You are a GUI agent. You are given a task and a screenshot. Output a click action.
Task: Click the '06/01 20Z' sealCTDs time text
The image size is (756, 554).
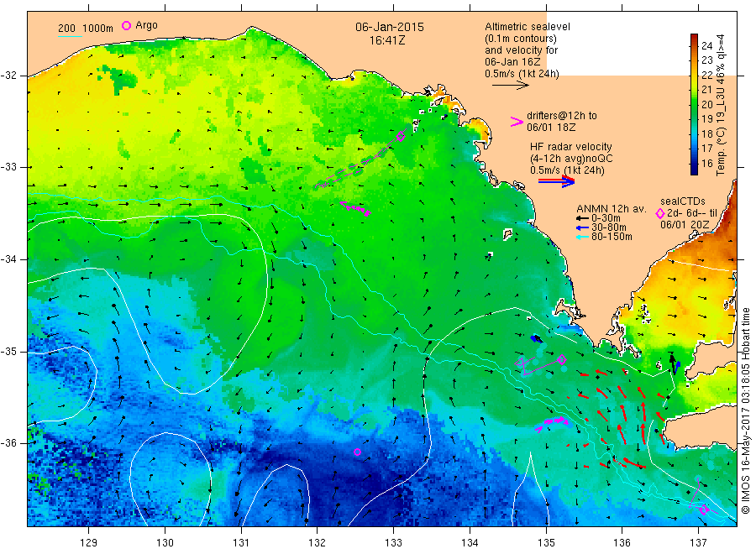(685, 224)
